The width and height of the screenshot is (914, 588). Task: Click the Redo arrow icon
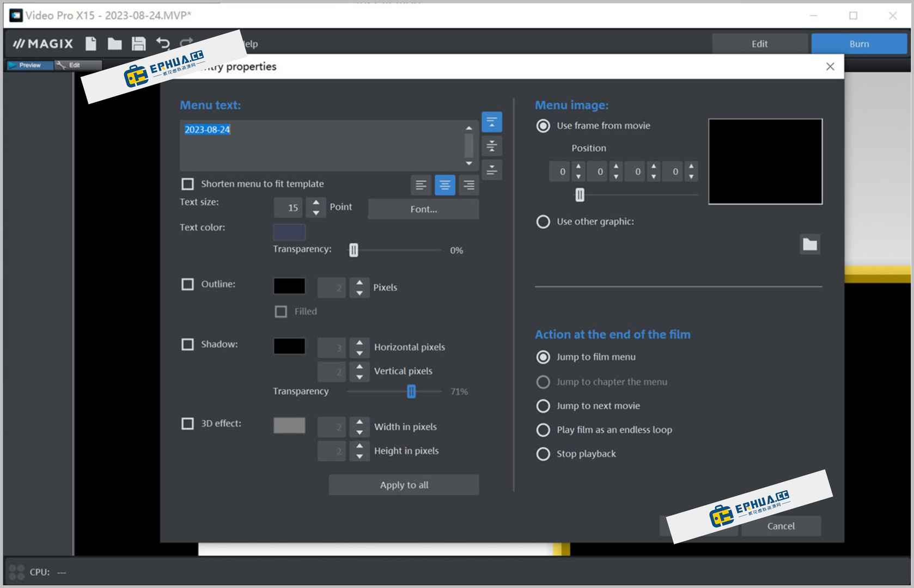(x=186, y=44)
